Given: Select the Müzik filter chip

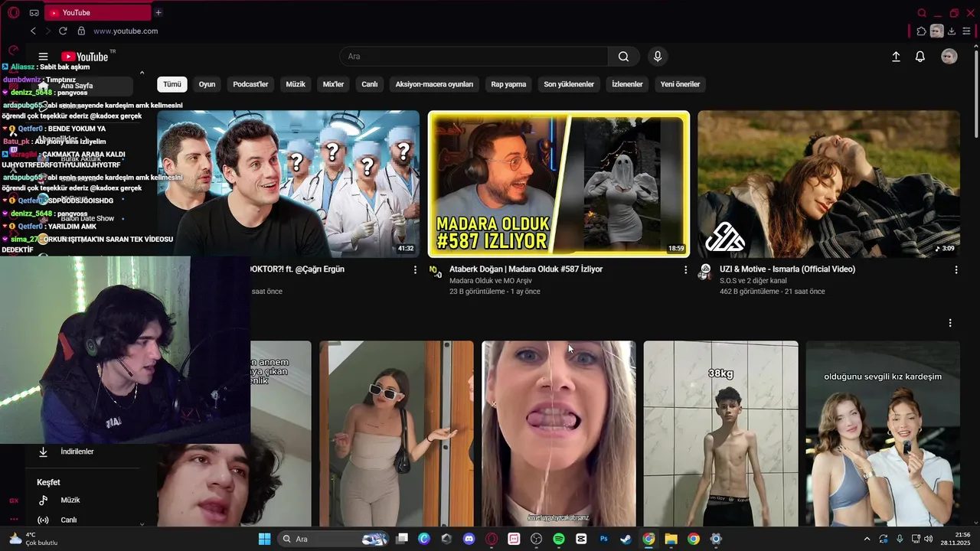Looking at the screenshot, I should pos(296,84).
